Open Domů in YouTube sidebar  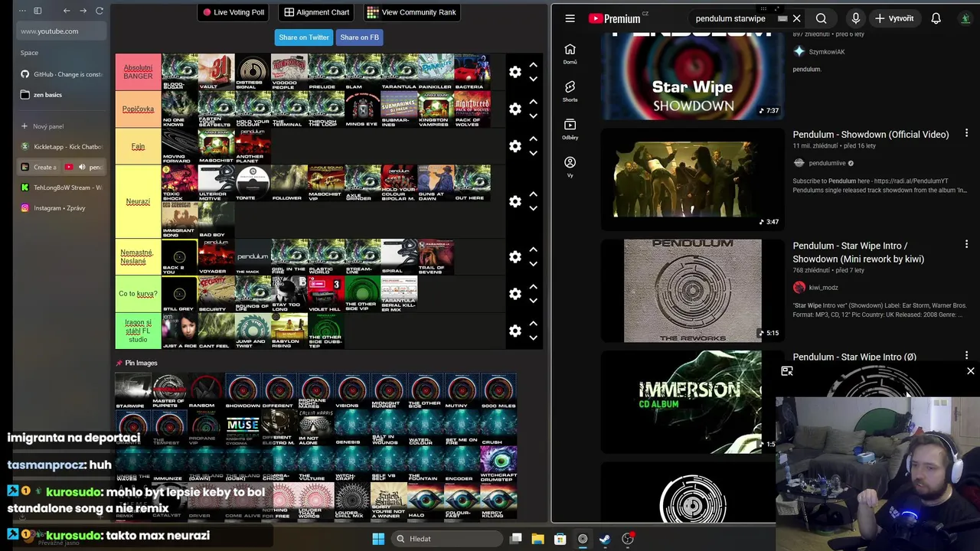[570, 54]
